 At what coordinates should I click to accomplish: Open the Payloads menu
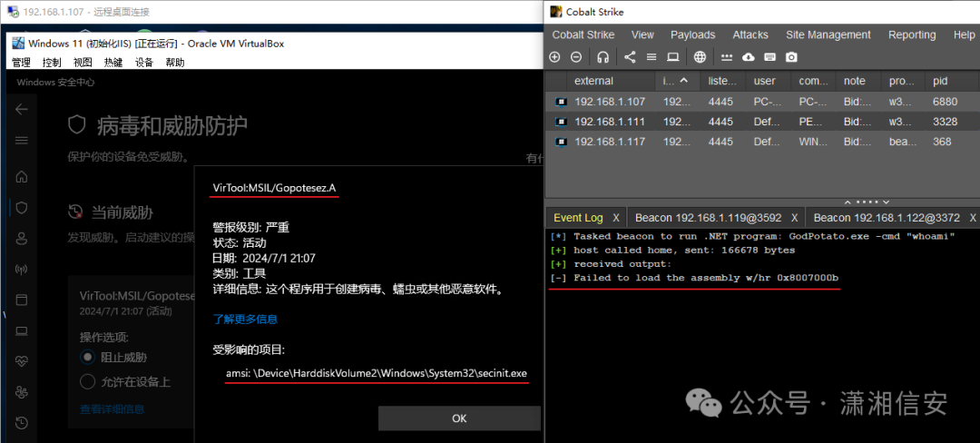pos(693,35)
